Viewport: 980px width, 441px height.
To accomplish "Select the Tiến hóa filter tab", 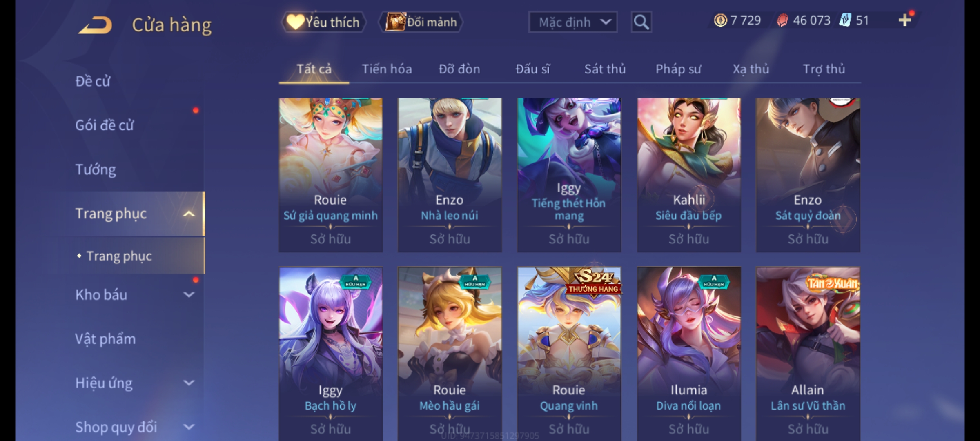I will (387, 69).
